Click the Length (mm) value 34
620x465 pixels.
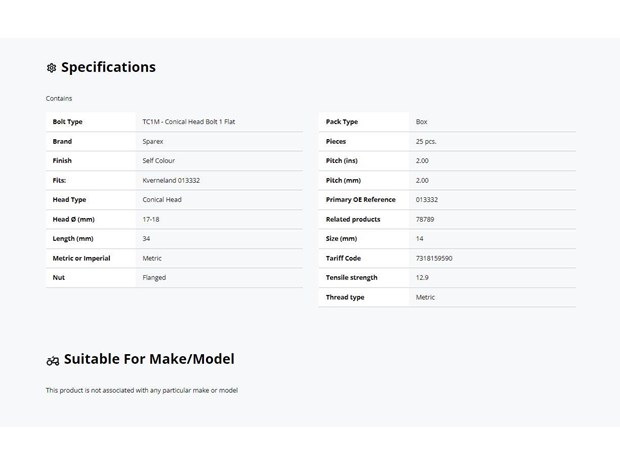pyautogui.click(x=146, y=239)
